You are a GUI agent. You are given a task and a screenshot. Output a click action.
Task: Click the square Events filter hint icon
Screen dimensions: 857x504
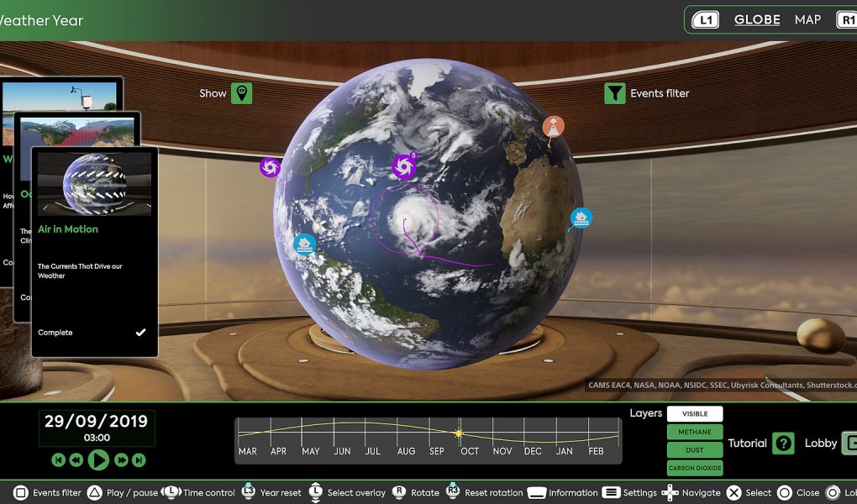point(20,492)
